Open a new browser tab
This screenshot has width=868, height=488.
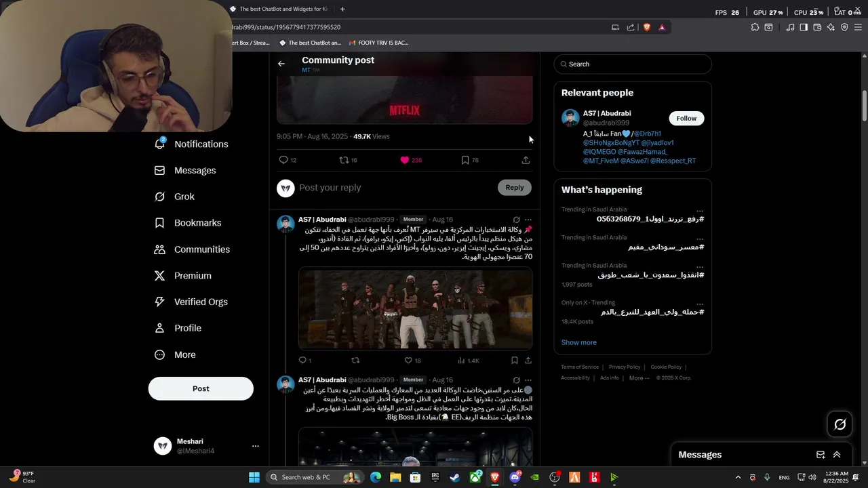(x=342, y=9)
